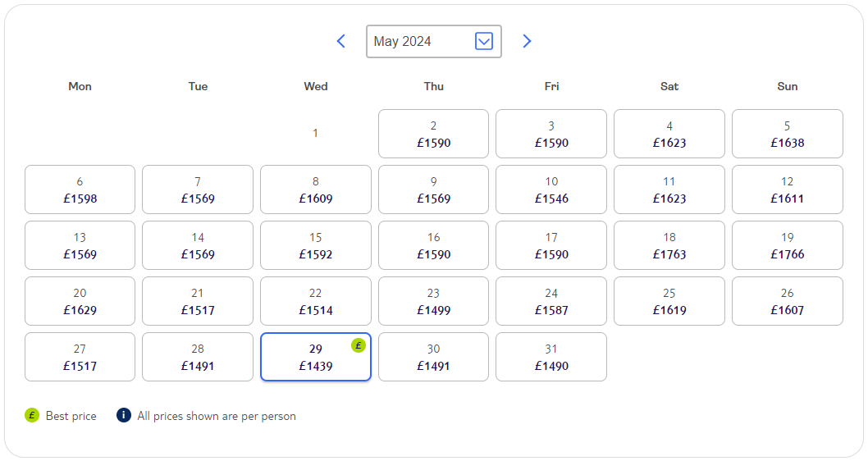This screenshot has width=868, height=461.
Task: Click the green best price badge on 29
Action: (x=359, y=346)
